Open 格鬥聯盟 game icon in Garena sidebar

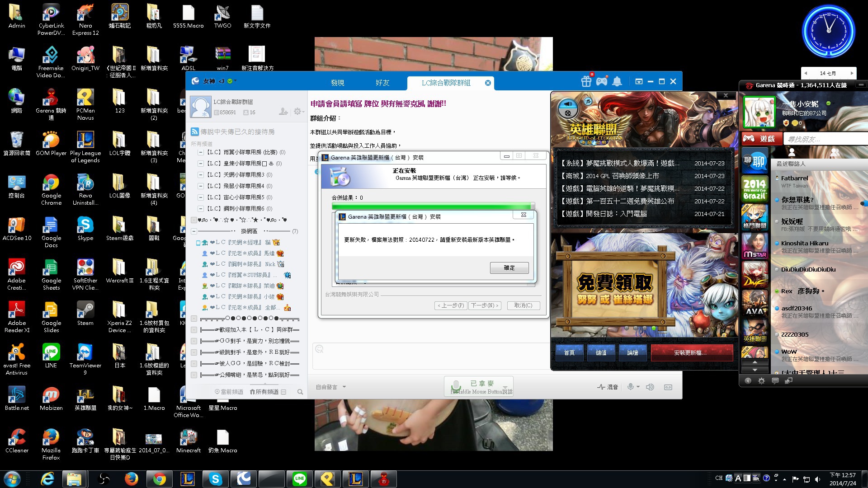tap(755, 217)
